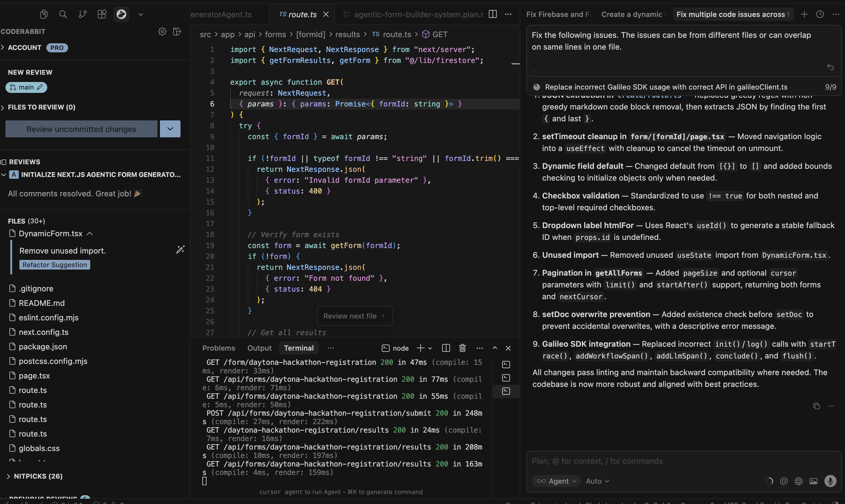This screenshot has width=845, height=504.
Task: Switch to the Problems tab
Action: pyautogui.click(x=219, y=348)
